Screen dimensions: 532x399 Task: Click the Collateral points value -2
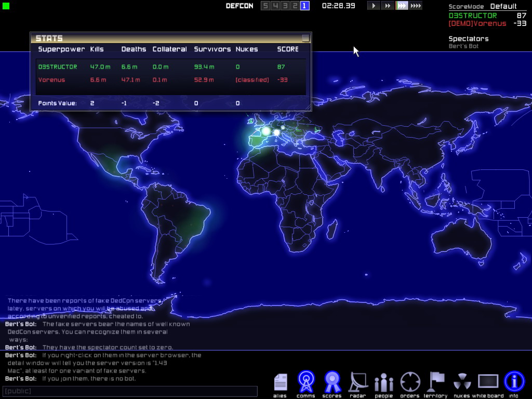[156, 103]
